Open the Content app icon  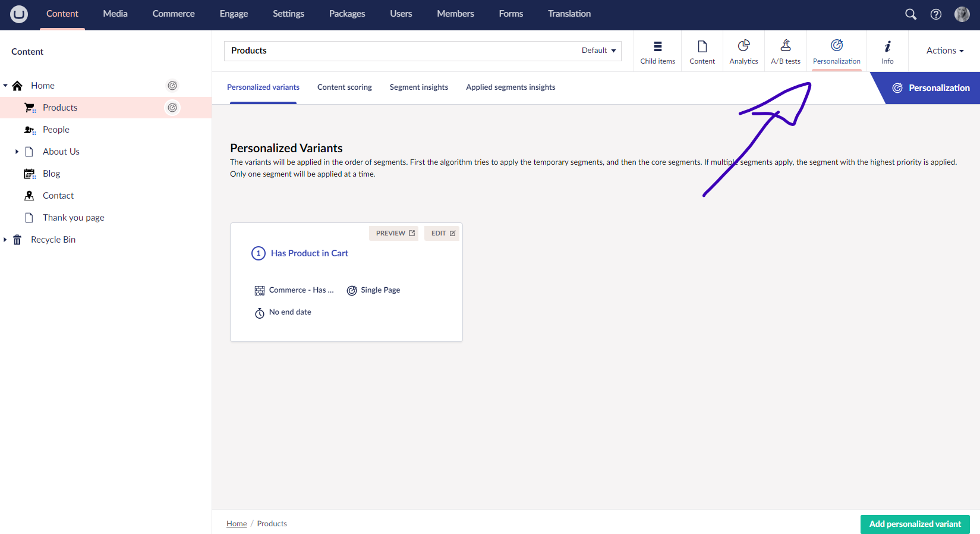(702, 51)
